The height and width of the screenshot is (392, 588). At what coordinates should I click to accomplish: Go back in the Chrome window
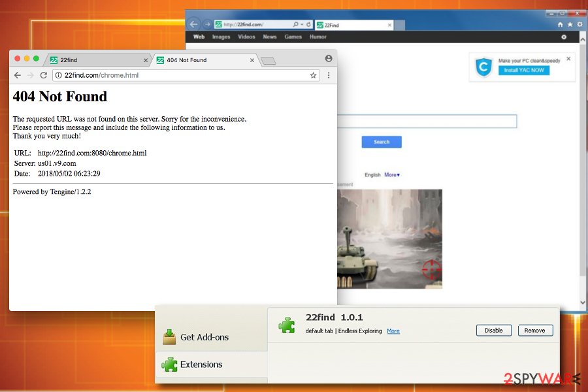click(18, 75)
